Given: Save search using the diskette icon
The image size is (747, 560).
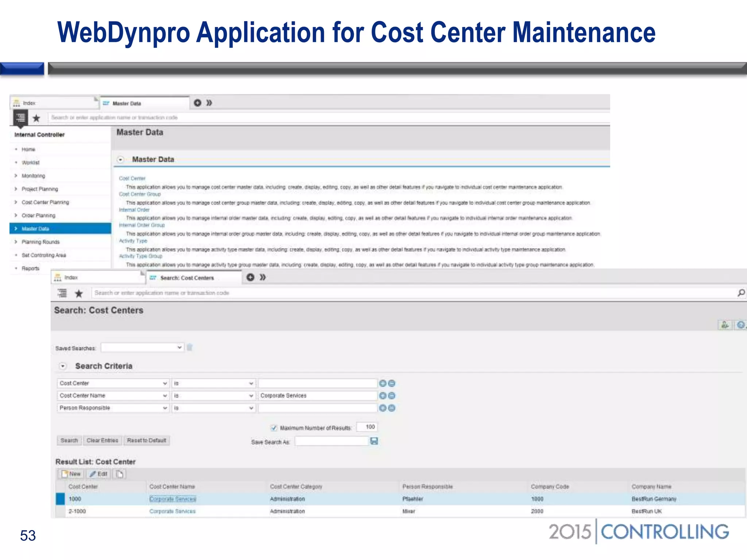Looking at the screenshot, I should [374, 441].
